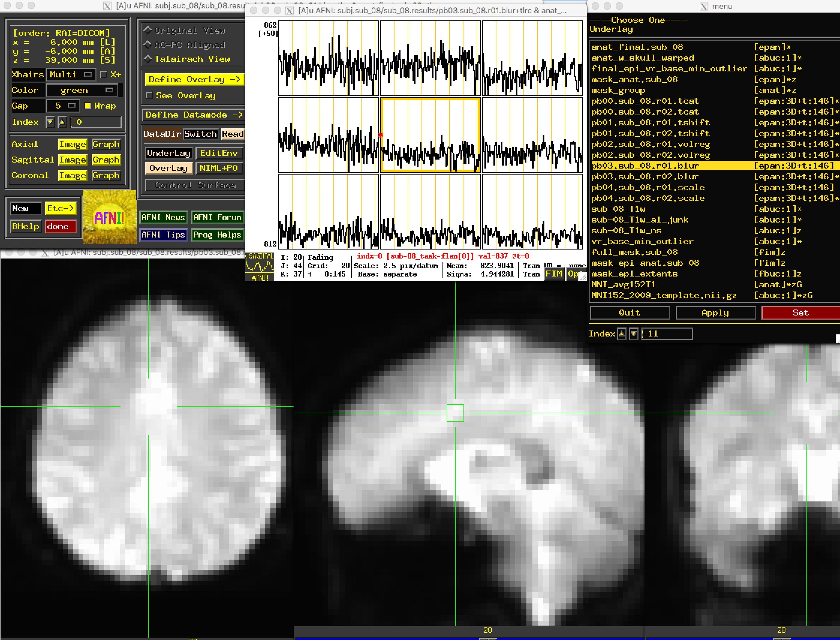The image size is (840, 640).
Task: Choose pb04.sub_08.r01.scale in underlay list
Action: [715, 187]
